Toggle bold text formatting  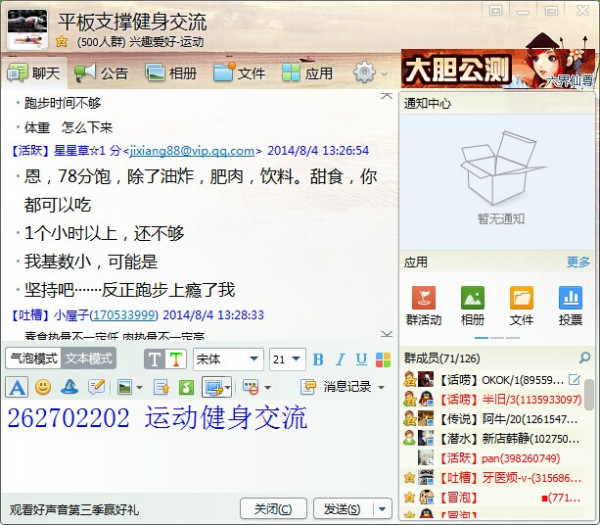point(318,359)
